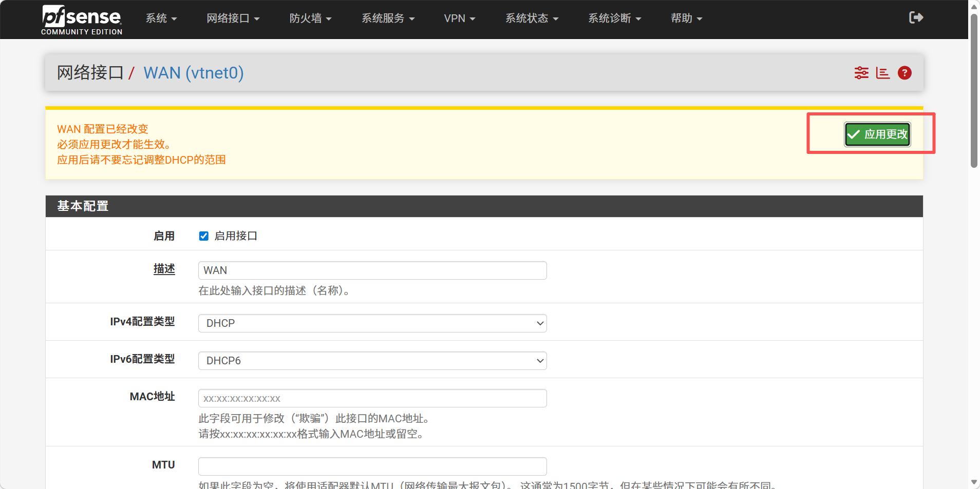The image size is (980, 489).
Task: Expand the IPv6配置类型 dropdown
Action: 372,361
